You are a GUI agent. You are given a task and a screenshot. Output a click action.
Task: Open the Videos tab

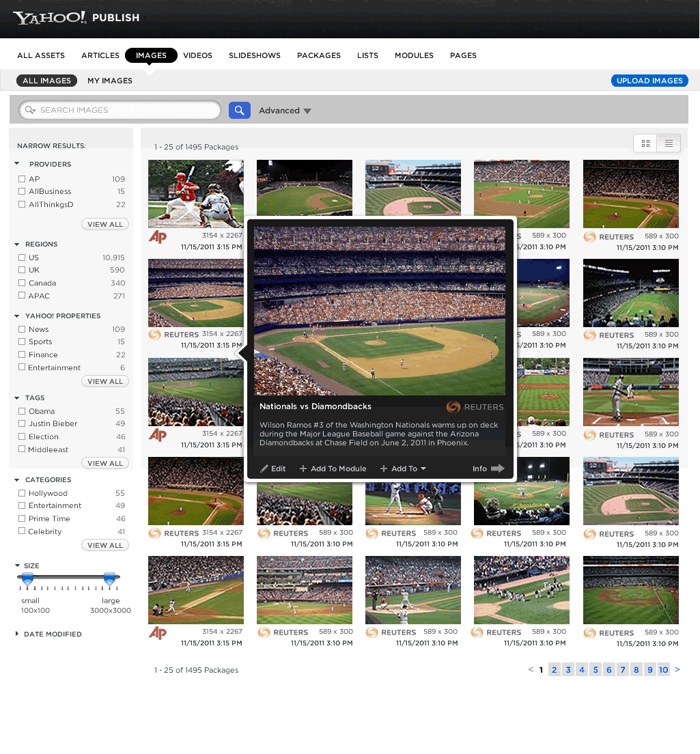197,55
